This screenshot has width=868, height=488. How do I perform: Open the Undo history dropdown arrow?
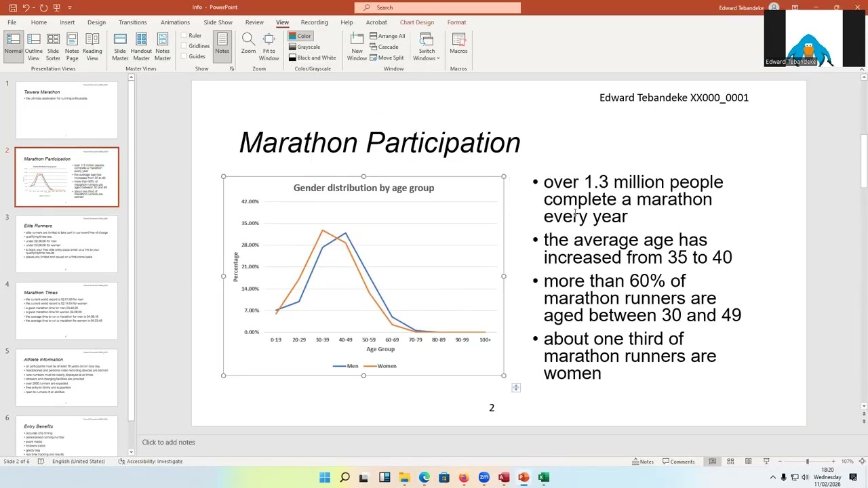34,7
